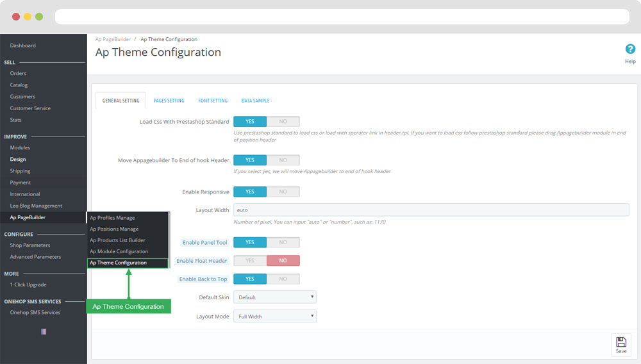Switch to the Pages Setting tab
The height and width of the screenshot is (364, 641).
coord(169,101)
